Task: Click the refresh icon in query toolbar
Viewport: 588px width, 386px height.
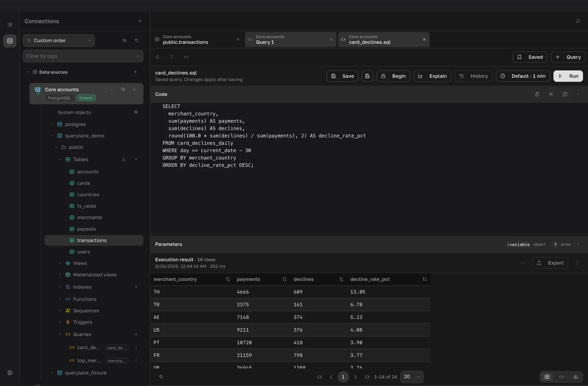Action: point(158,57)
